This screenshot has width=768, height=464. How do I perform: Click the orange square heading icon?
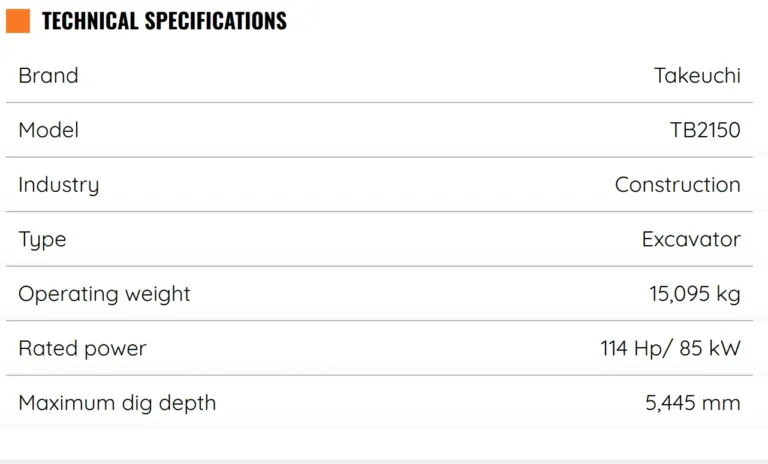click(18, 21)
